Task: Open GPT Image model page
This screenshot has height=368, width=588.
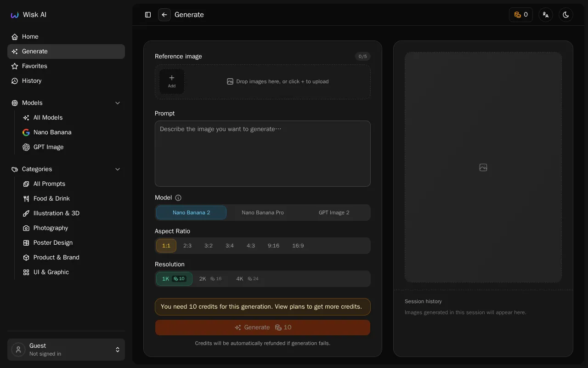Action: point(72,147)
